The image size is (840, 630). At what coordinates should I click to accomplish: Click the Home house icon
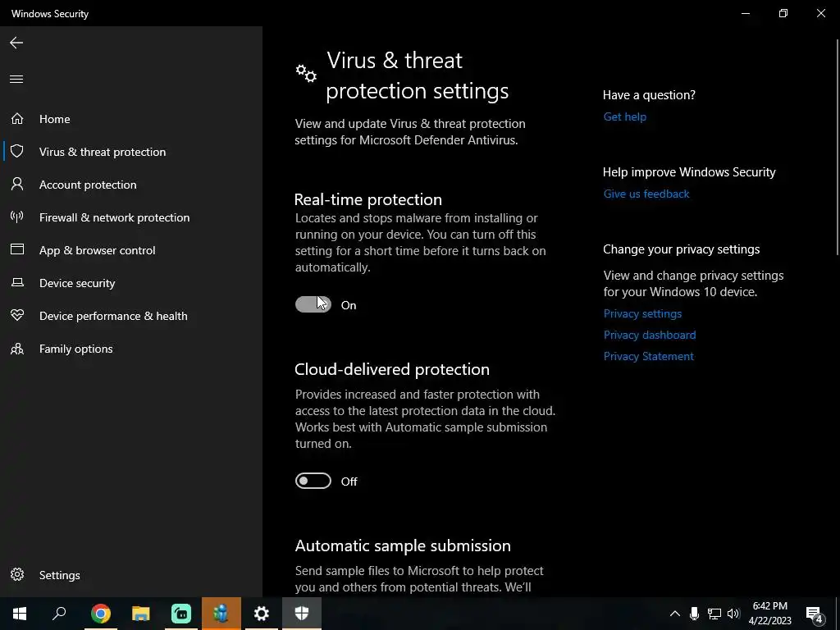(17, 118)
